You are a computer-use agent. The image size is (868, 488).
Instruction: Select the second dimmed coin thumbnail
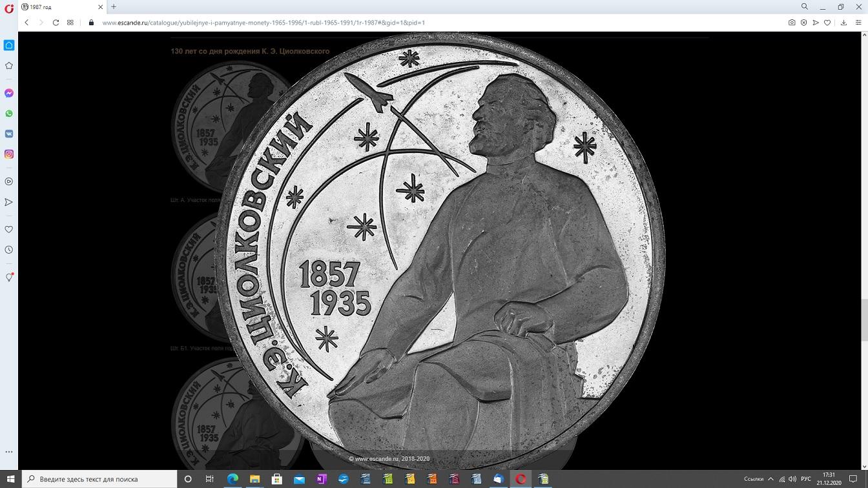point(197,276)
